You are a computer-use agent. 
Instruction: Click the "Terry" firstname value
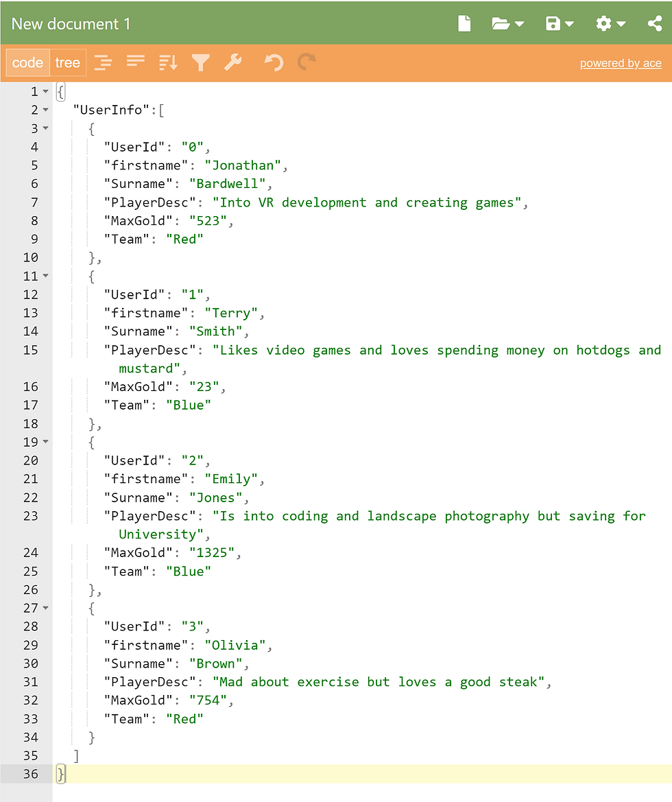[231, 313]
